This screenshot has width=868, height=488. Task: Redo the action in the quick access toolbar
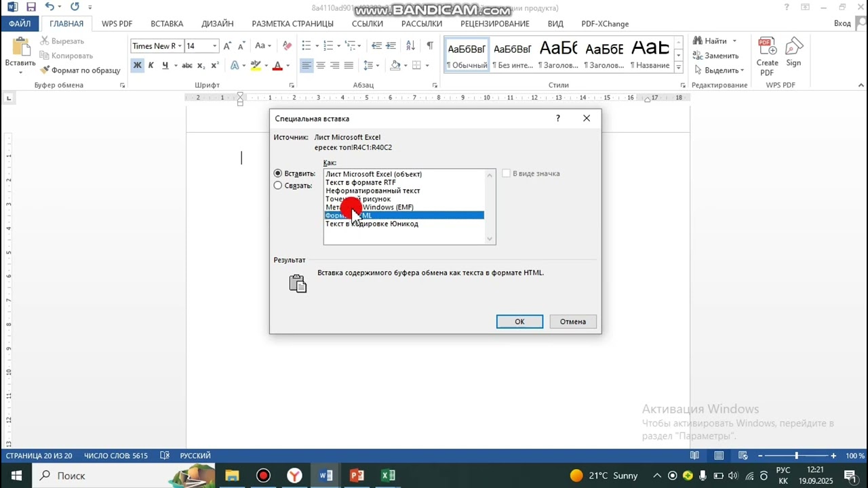point(75,7)
